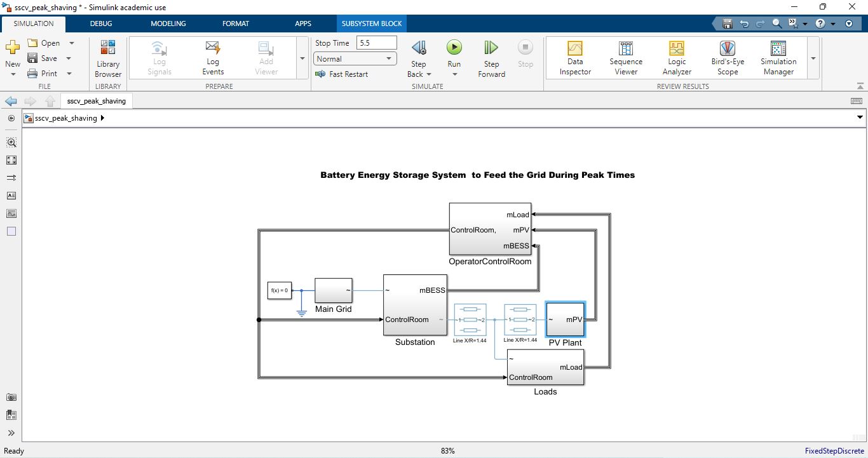Image resolution: width=868 pixels, height=458 pixels.
Task: Undo the last change with the toolbar arrow
Action: 743,23
